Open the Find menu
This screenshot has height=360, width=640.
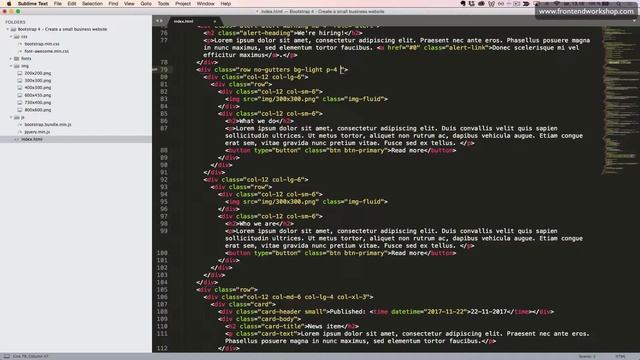pyautogui.click(x=113, y=4)
